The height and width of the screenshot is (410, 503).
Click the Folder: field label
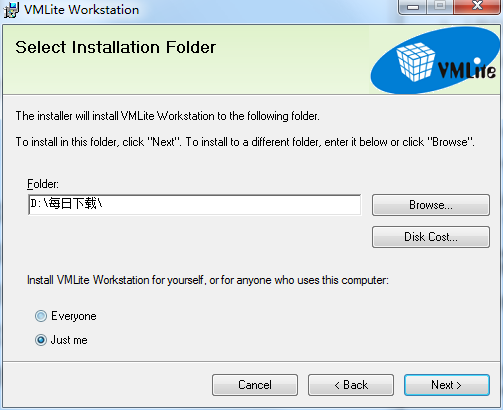43,184
